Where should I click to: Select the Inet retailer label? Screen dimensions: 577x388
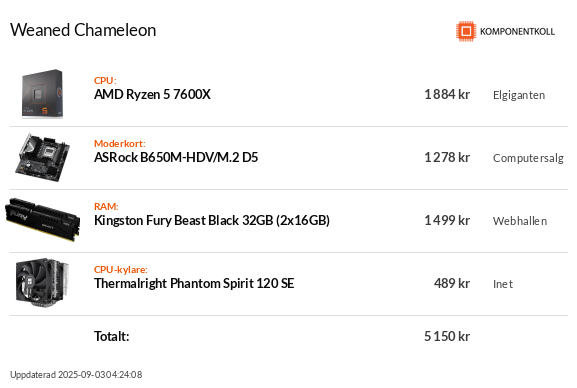(x=503, y=284)
